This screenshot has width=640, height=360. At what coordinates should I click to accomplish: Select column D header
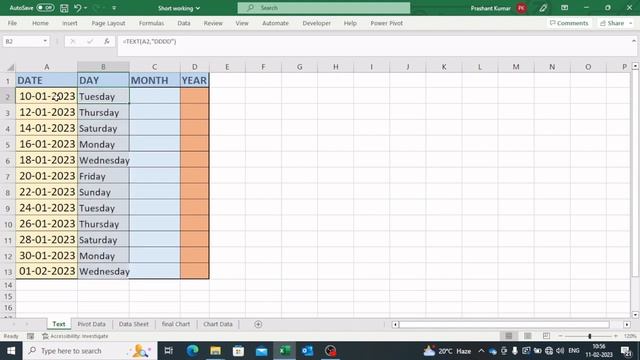[x=194, y=67]
